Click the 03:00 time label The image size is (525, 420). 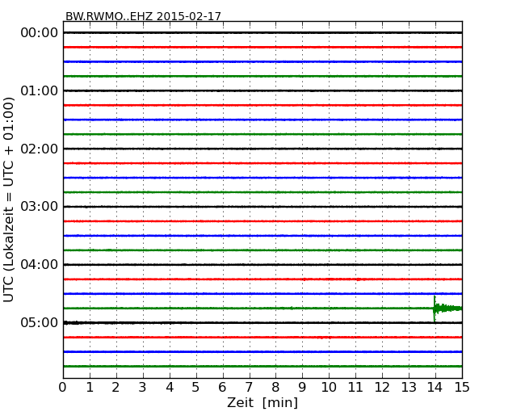point(40,207)
